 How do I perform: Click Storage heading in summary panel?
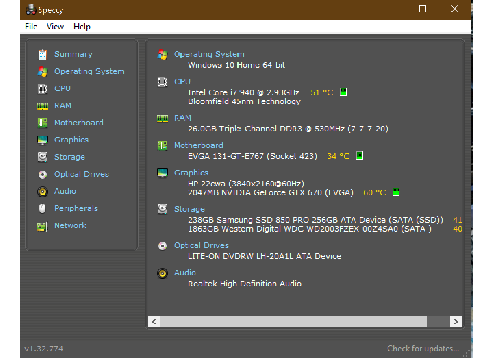click(x=189, y=209)
